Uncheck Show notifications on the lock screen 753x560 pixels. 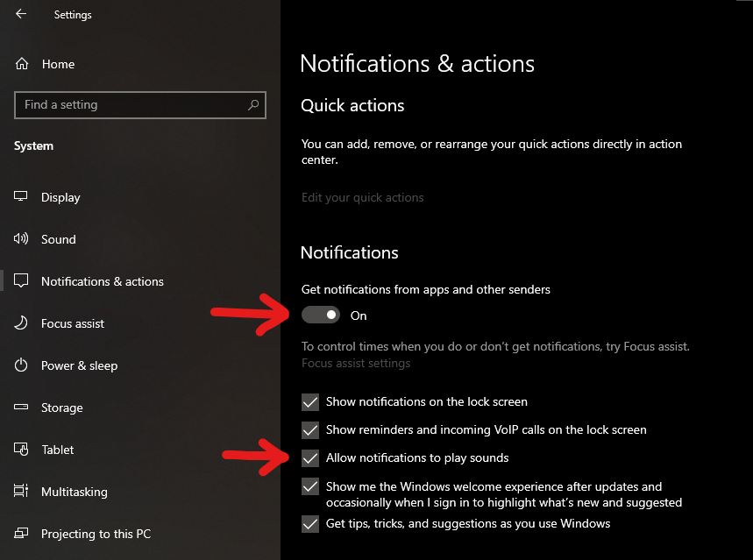point(310,402)
